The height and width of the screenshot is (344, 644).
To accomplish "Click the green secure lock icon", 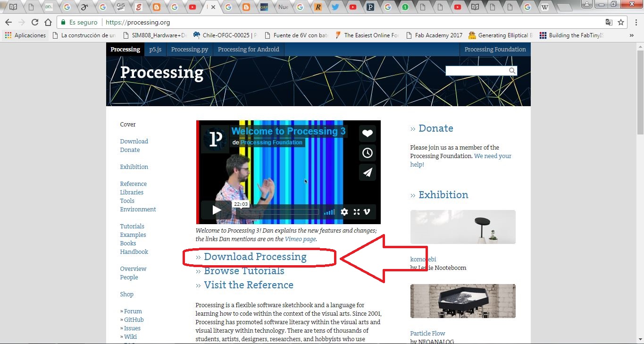I will pyautogui.click(x=63, y=22).
